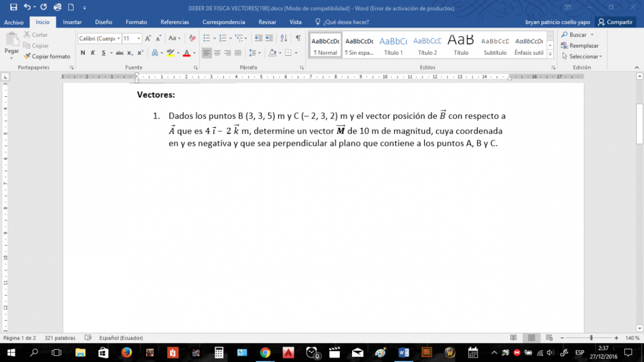Clear all formatting with the eraser icon
Image resolution: width=644 pixels, height=362 pixels.
192,38
